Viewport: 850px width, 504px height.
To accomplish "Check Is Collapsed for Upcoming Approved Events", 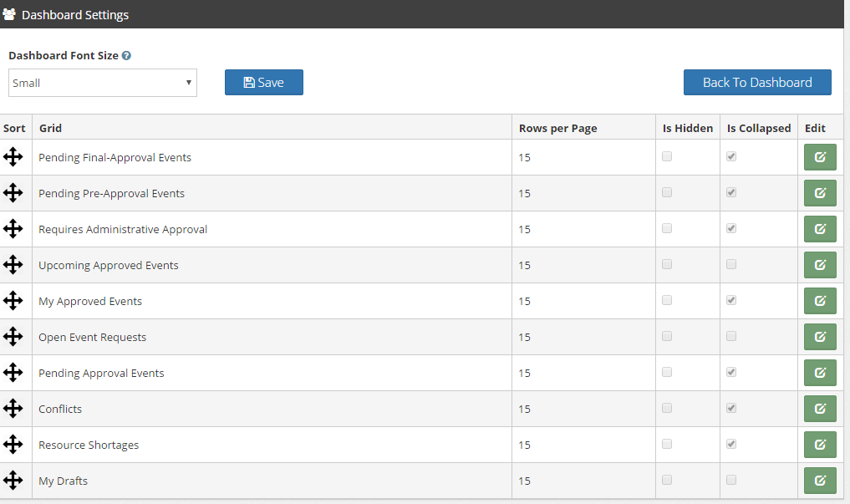I will 731,264.
